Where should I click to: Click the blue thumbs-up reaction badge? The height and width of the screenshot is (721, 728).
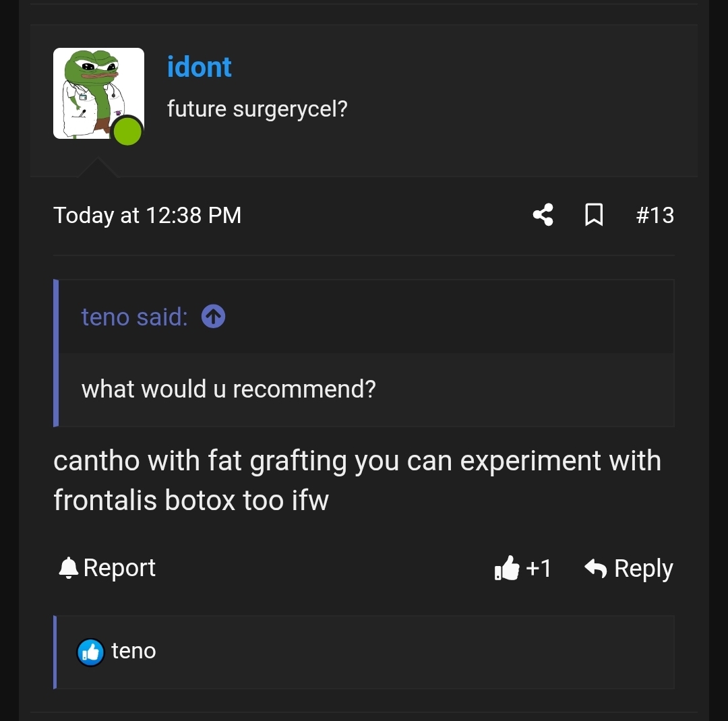click(90, 652)
